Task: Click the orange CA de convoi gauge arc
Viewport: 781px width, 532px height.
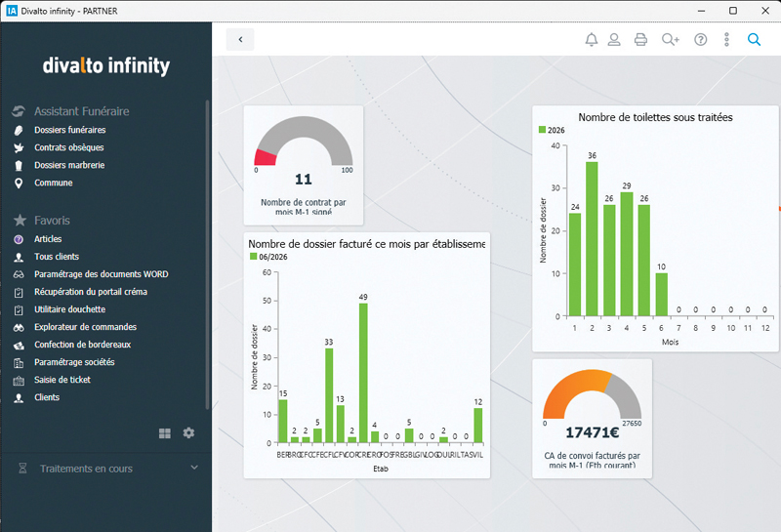Action: pyautogui.click(x=573, y=391)
